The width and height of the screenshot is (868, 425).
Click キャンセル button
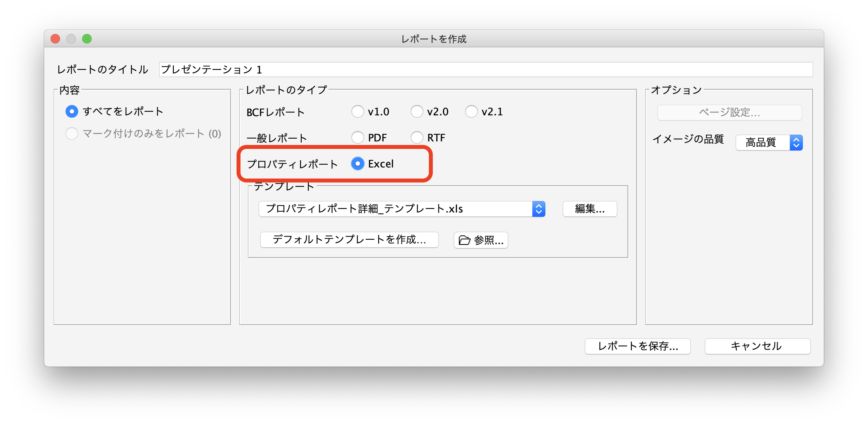point(757,346)
